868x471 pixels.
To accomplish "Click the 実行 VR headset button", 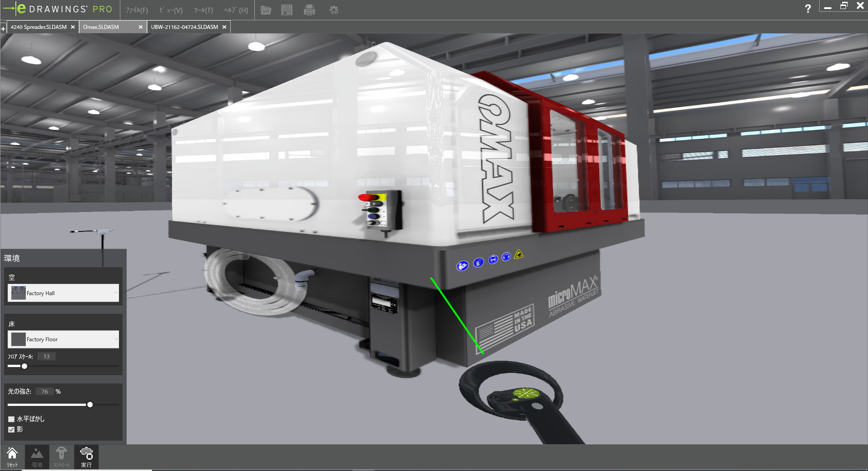I will tap(86, 457).
